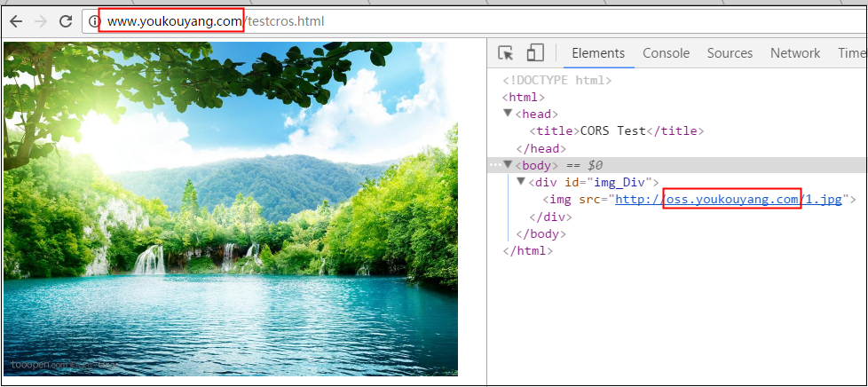Select the Network tab
This screenshot has height=387, width=868.
[795, 53]
